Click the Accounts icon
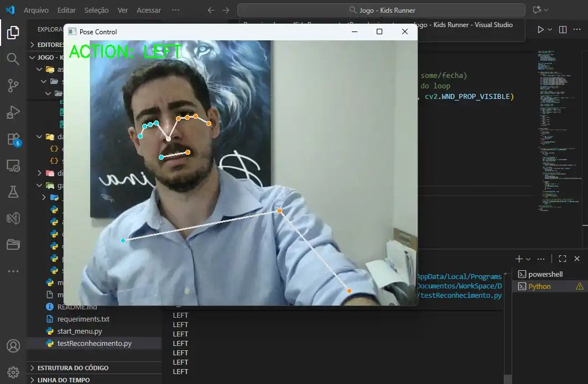Screen dimensions: 588x384 [13, 346]
